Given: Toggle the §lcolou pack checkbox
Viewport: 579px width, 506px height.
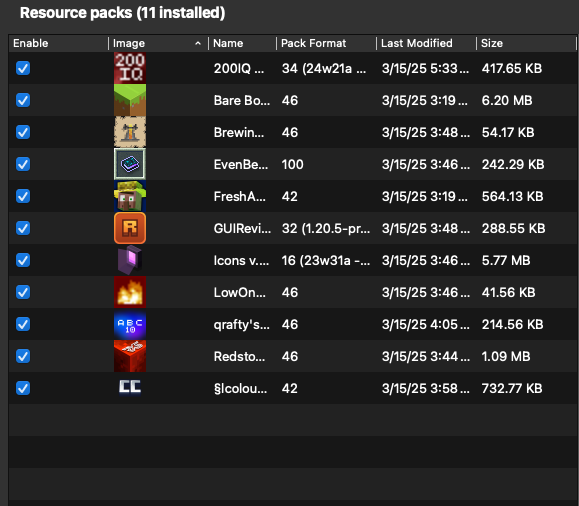Looking at the screenshot, I should pyautogui.click(x=23, y=388).
